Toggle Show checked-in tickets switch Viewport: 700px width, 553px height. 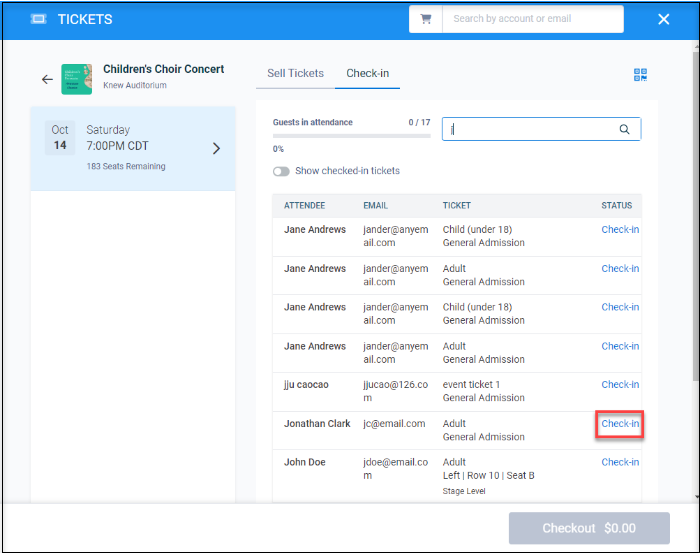[281, 171]
